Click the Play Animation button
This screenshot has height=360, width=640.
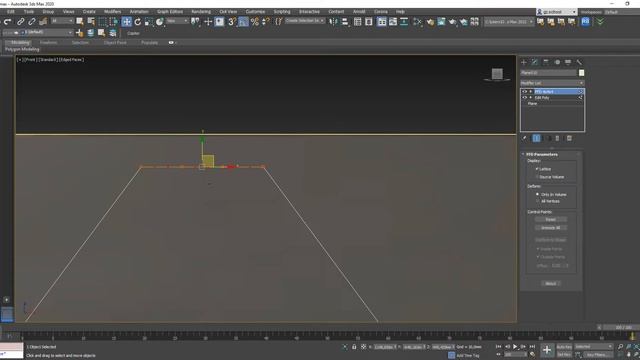515,347
